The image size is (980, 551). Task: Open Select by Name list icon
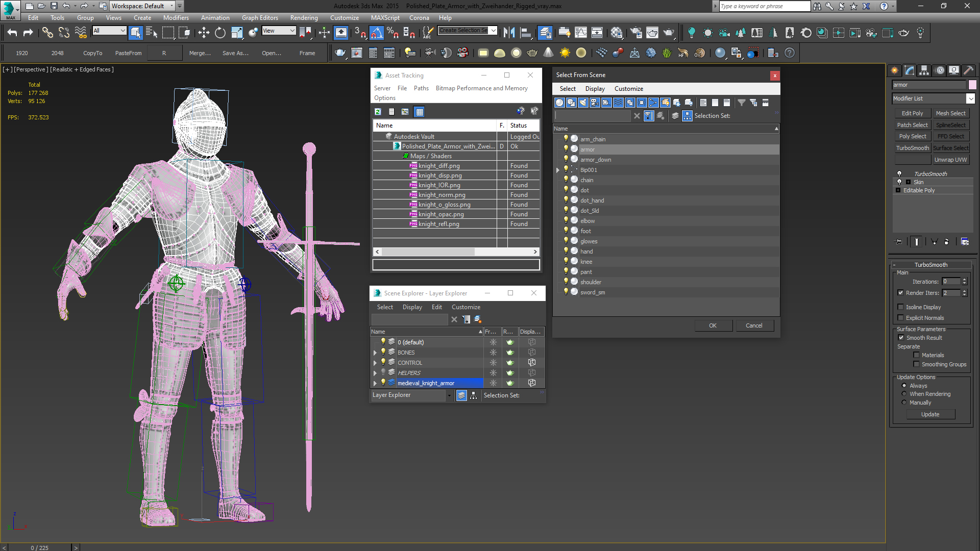coord(152,33)
